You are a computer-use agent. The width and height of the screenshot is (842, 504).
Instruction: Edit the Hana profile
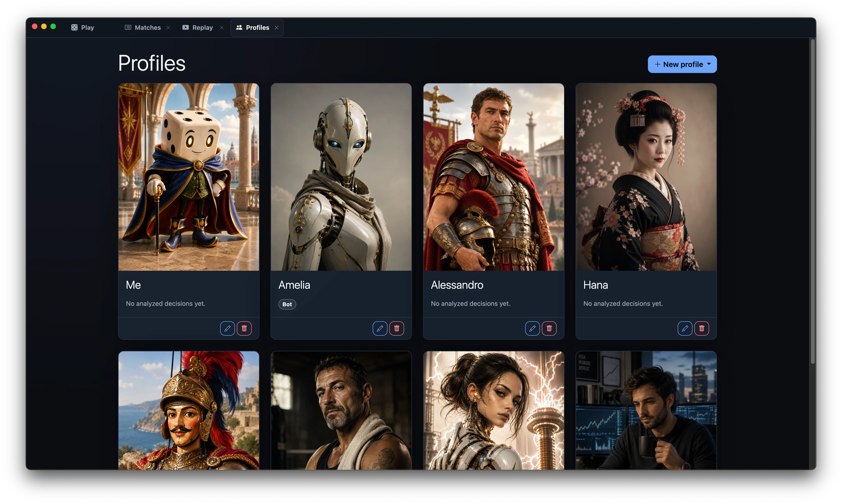coord(685,328)
